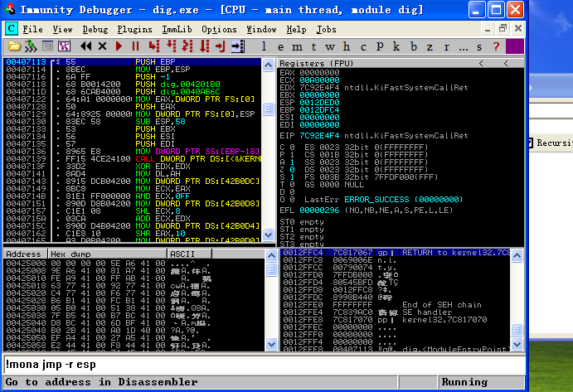Show Handles with 'h' button

click(347, 46)
